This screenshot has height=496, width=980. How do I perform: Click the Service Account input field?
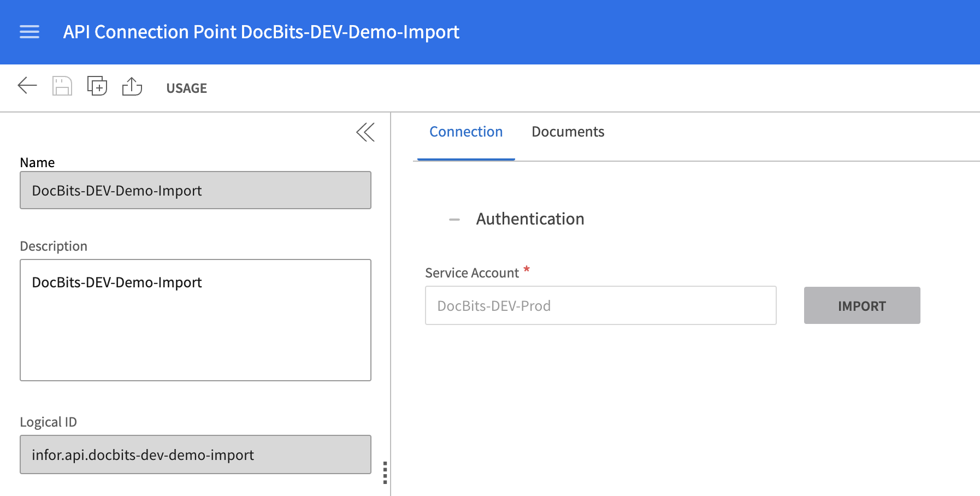point(600,306)
